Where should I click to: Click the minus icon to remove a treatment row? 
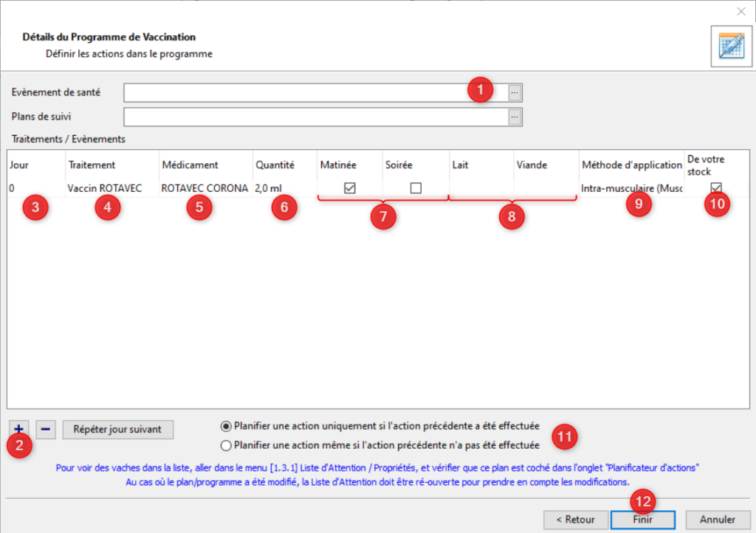46,429
